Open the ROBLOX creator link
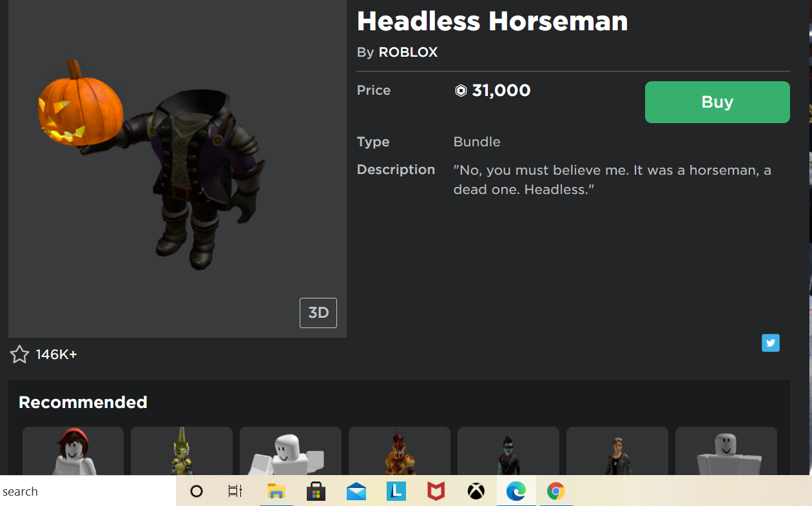The height and width of the screenshot is (506, 812). [x=408, y=52]
